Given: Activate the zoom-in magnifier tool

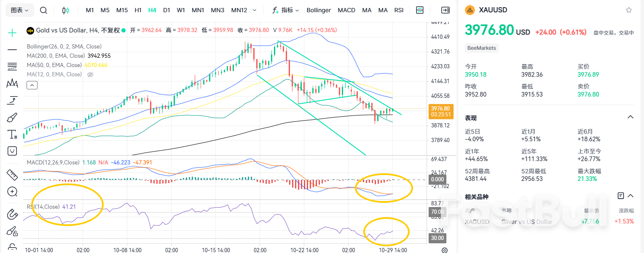Looking at the screenshot, I should (x=12, y=192).
